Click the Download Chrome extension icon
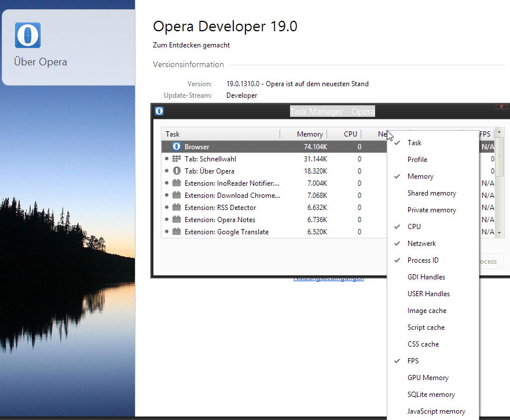This screenshot has height=420, width=510. coord(177,196)
